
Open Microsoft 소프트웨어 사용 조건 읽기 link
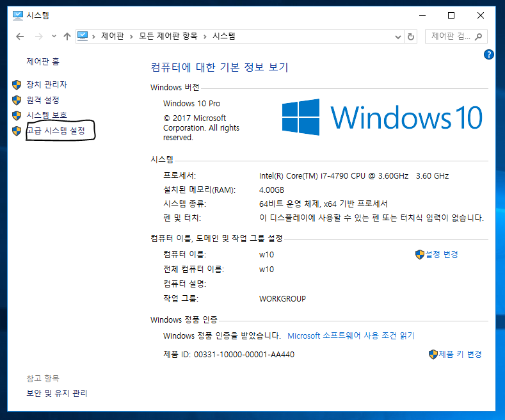tap(351, 336)
